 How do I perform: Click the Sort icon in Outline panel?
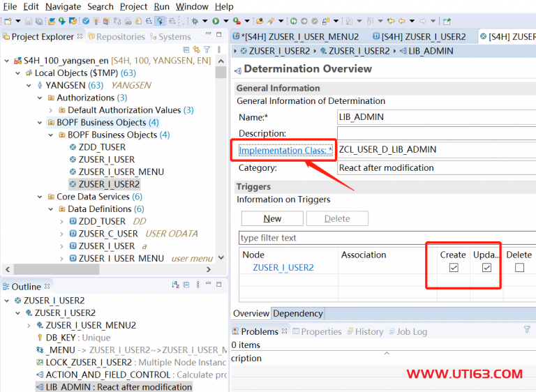point(175,285)
